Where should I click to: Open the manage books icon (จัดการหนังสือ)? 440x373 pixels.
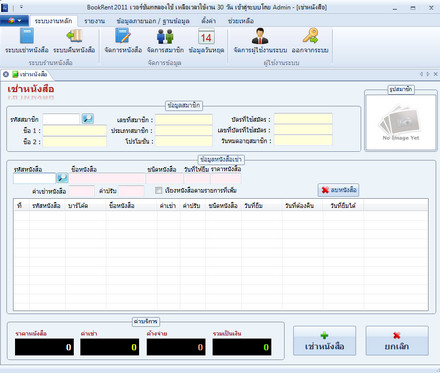point(123,36)
